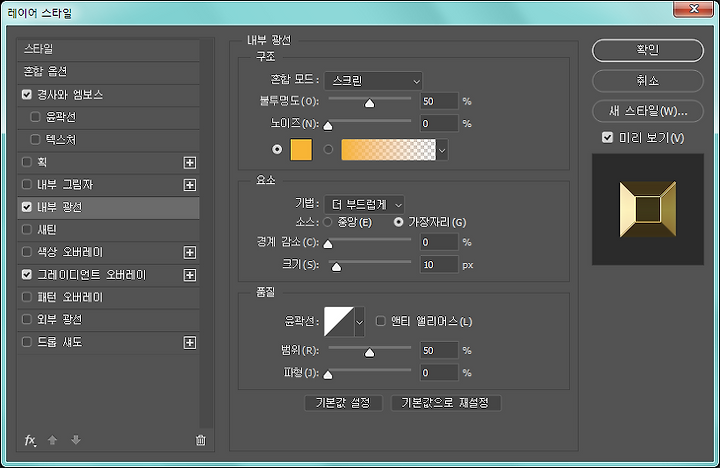Move effect down with the down arrow icon
Viewport: 720px width, 468px height.
pos(76,440)
